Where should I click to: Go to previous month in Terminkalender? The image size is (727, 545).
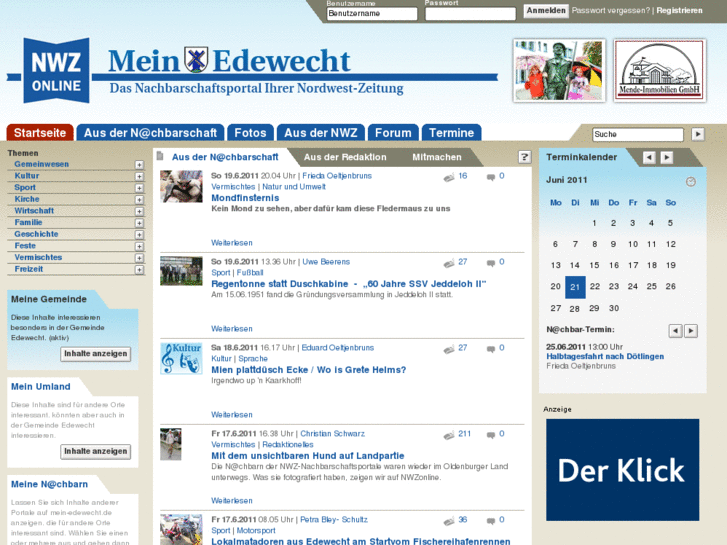[x=649, y=158]
